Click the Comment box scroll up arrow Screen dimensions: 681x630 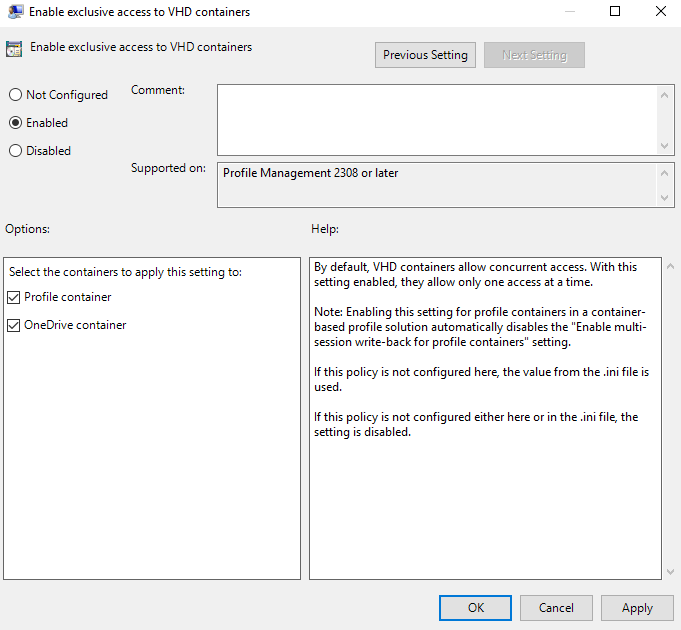667,94
